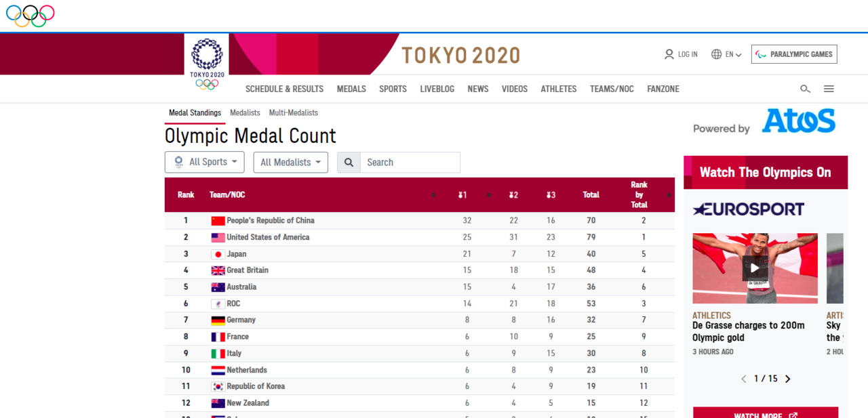Click the search magnifier inside the medal search bar
868x418 pixels.
(349, 162)
